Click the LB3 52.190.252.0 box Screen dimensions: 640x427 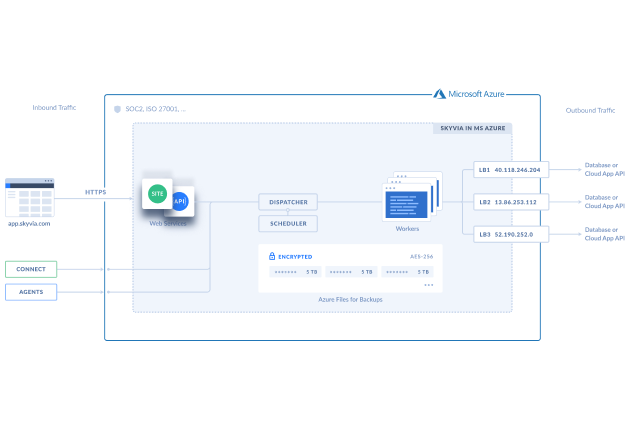[511, 234]
